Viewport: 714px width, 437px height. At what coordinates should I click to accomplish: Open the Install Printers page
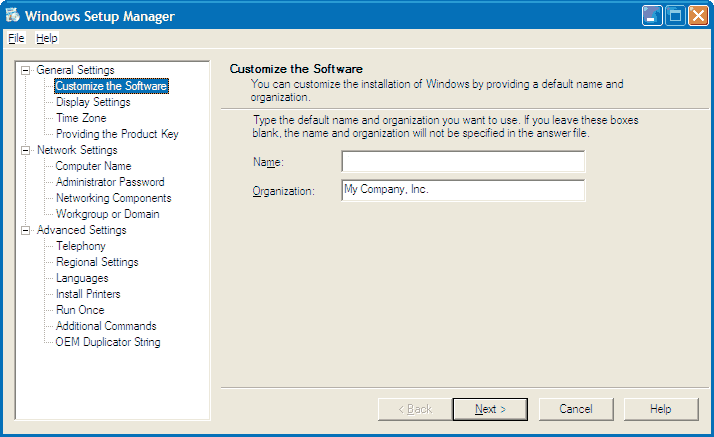tap(88, 294)
